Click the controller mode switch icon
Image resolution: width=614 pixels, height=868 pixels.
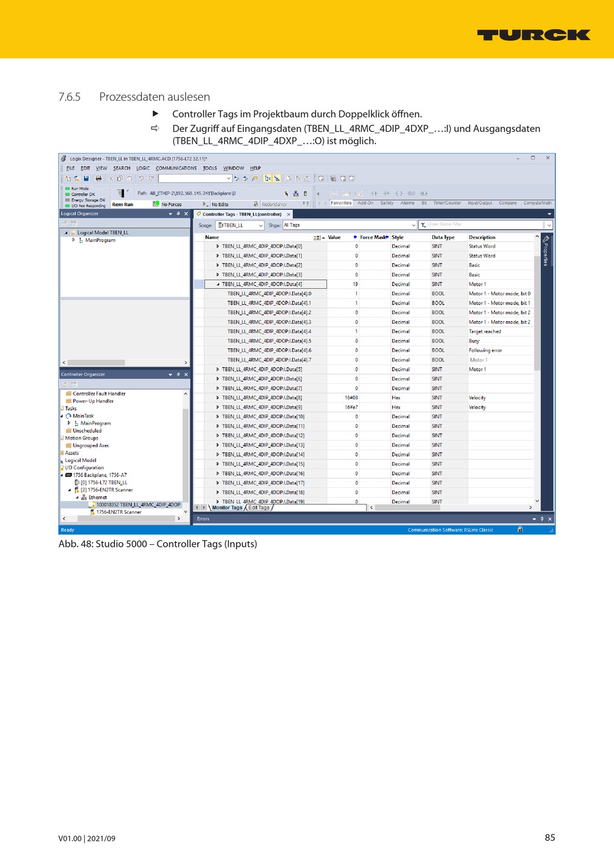[122, 193]
